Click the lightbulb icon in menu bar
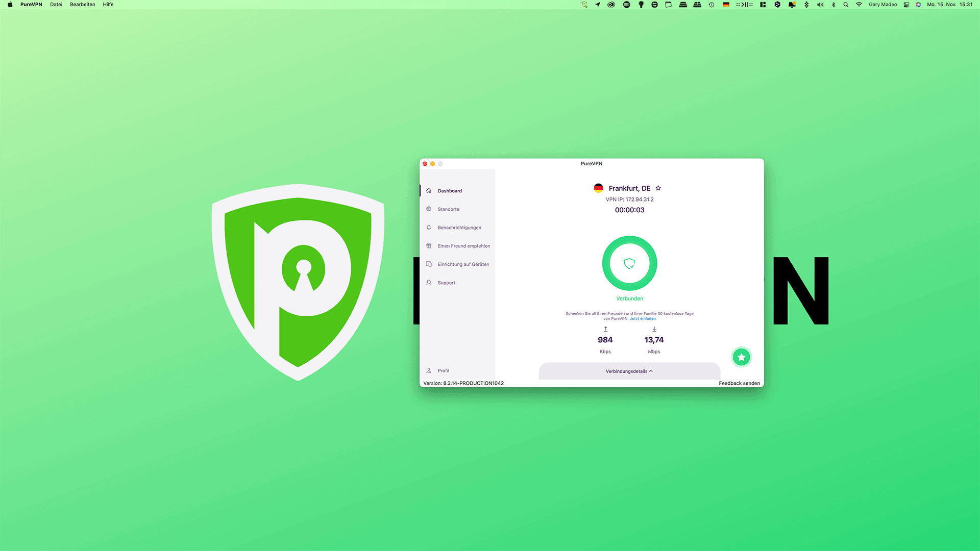 click(x=641, y=5)
